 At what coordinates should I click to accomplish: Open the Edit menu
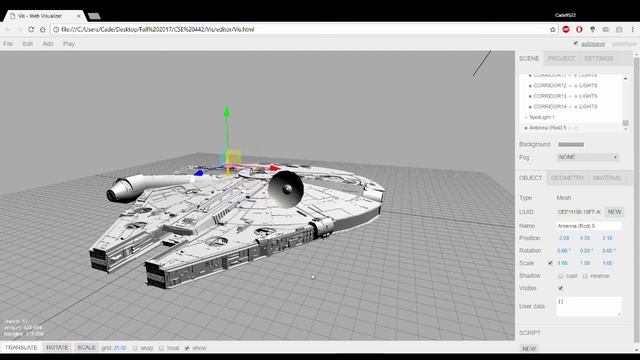click(28, 44)
